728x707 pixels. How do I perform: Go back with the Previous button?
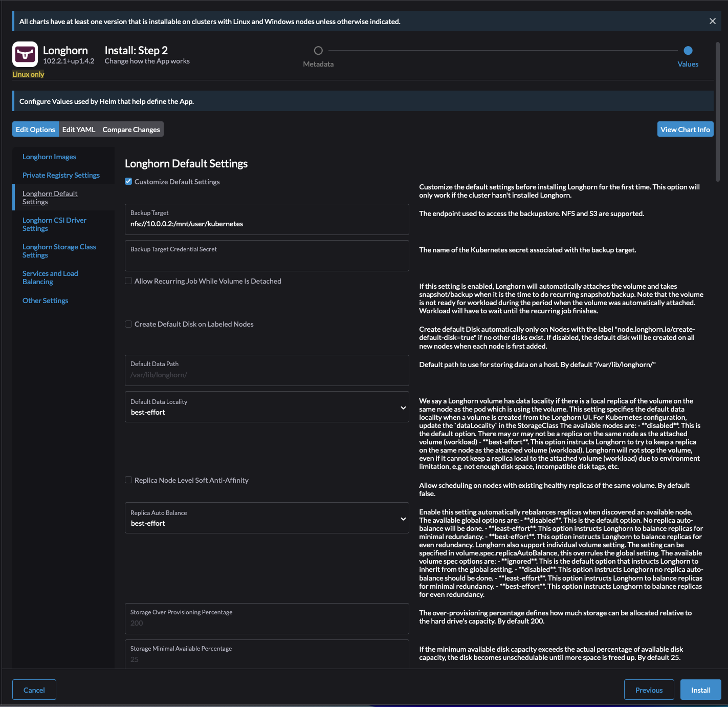(x=649, y=690)
